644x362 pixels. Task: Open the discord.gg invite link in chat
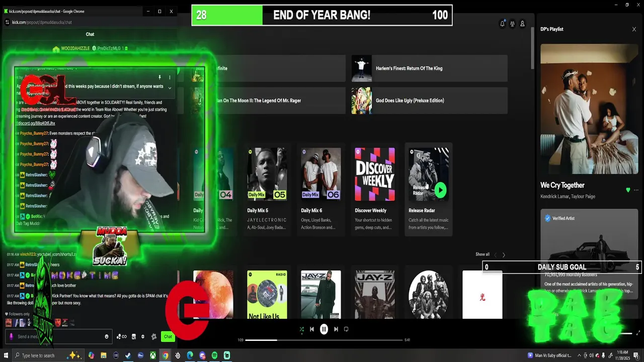click(x=35, y=123)
